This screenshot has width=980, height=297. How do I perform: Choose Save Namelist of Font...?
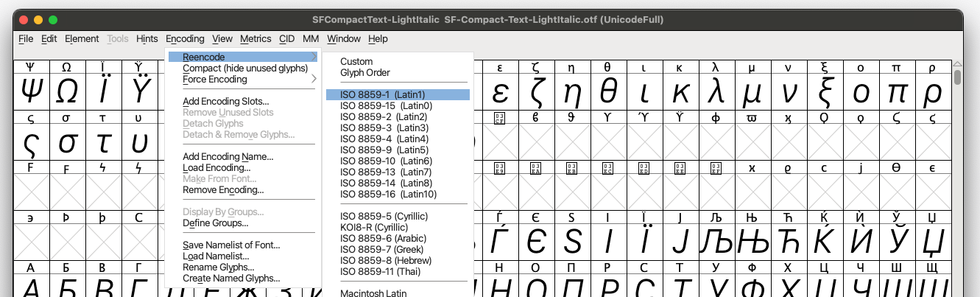(x=244, y=245)
